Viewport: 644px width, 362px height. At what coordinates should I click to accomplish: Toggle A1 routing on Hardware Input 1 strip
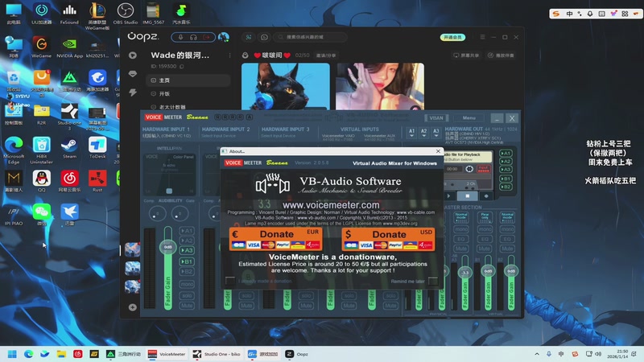[187, 231]
